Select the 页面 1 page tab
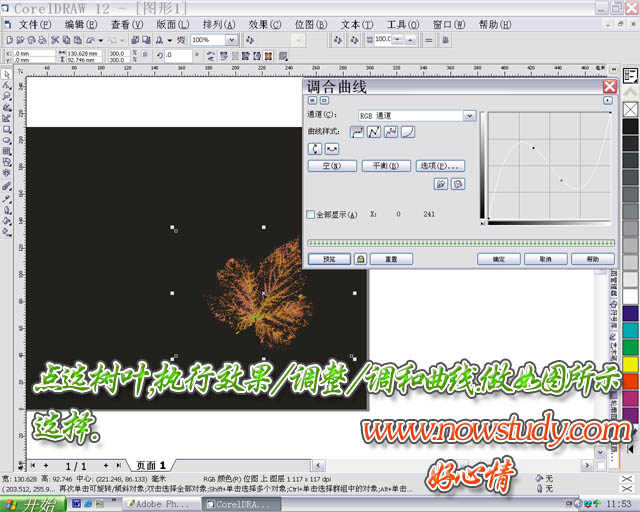The width and height of the screenshot is (640, 512). pos(151,465)
